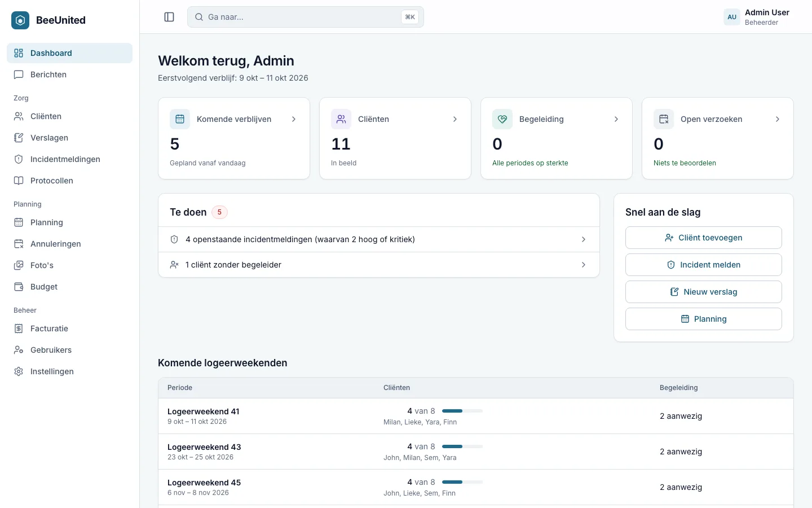Open Berichten in the sidebar

coord(69,75)
